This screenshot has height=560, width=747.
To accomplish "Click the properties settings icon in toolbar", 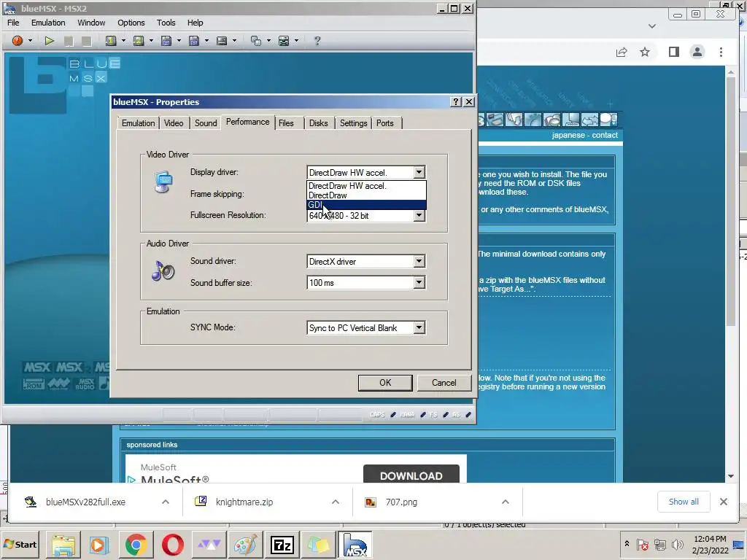I will [x=284, y=41].
